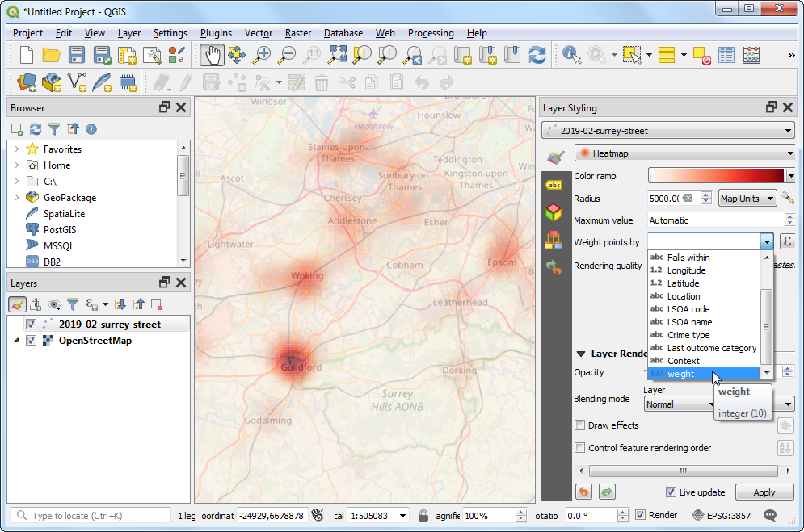Click the Identify Features tool
The width and height of the screenshot is (804, 532).
coord(572,55)
